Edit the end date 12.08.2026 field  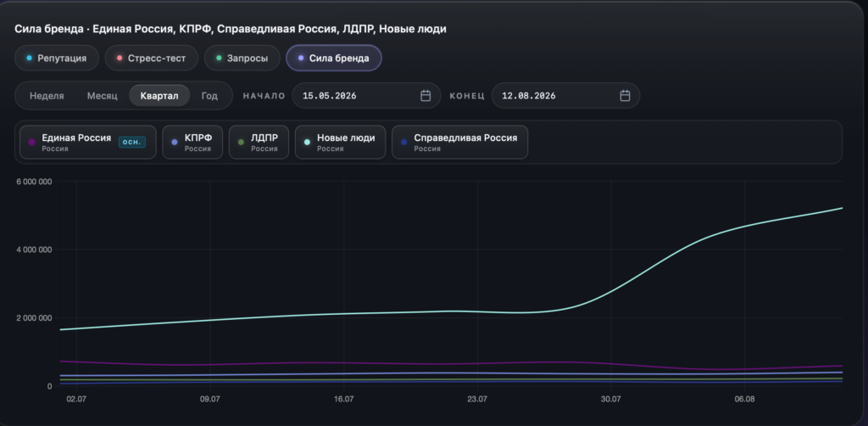tap(565, 96)
